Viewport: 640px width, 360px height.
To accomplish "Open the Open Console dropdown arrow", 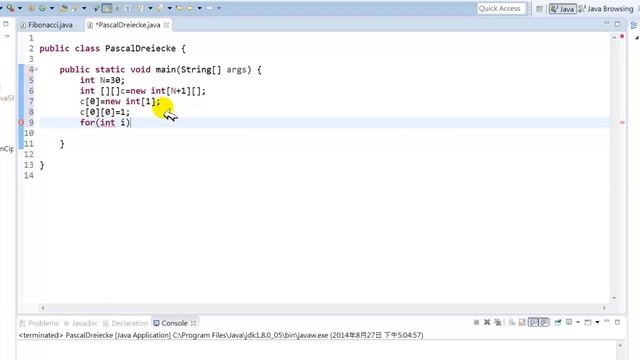I will coord(597,322).
